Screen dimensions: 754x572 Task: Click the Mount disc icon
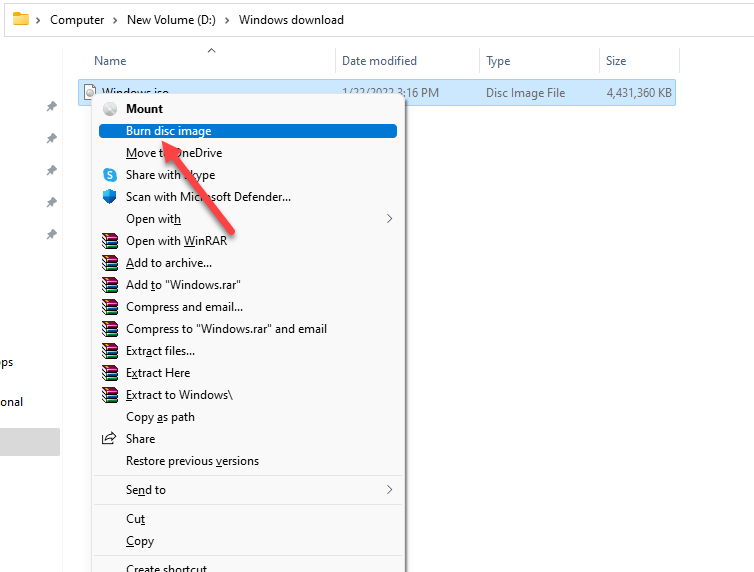[110, 109]
